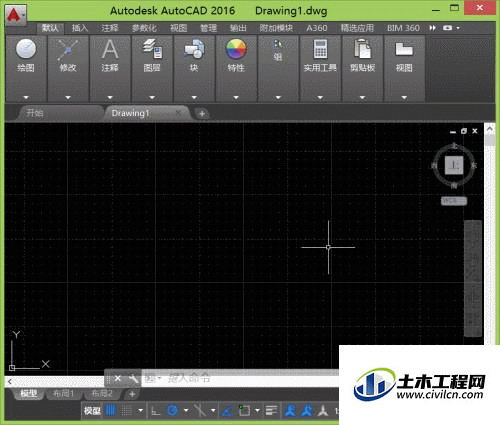Image resolution: width=500 pixels, height=425 pixels.
Task: Open the snap mode settings arrow
Action: point(140,410)
